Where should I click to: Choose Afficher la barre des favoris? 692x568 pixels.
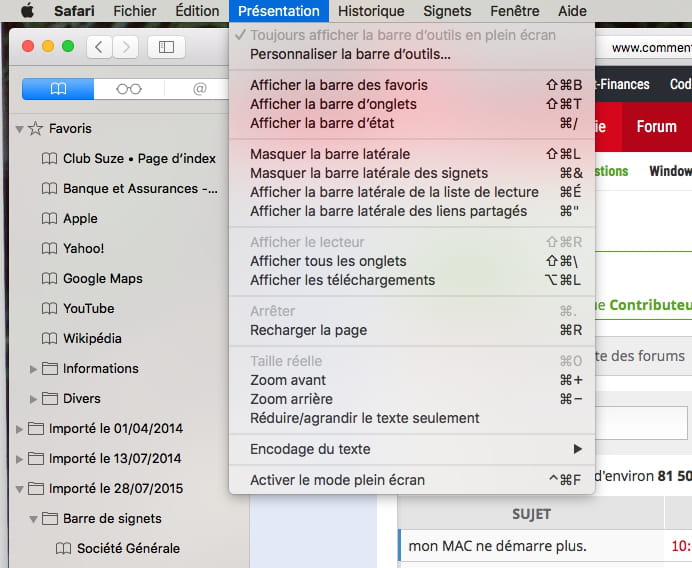point(412,85)
